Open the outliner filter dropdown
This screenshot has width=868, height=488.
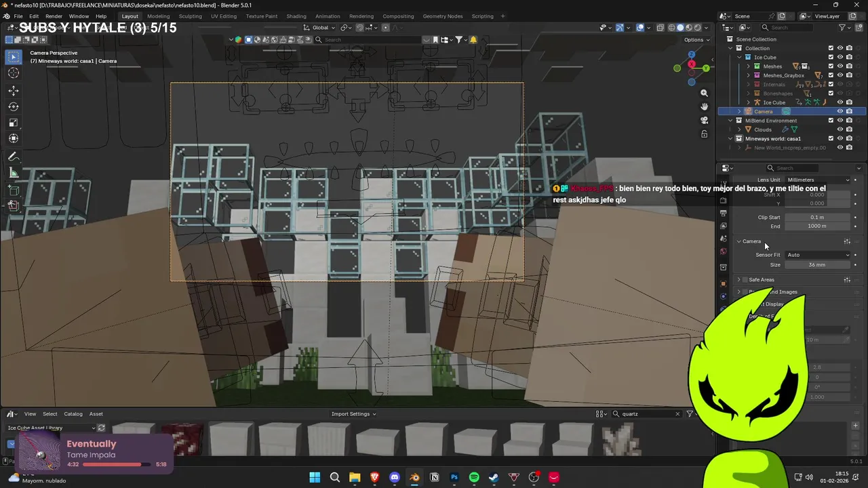845,28
